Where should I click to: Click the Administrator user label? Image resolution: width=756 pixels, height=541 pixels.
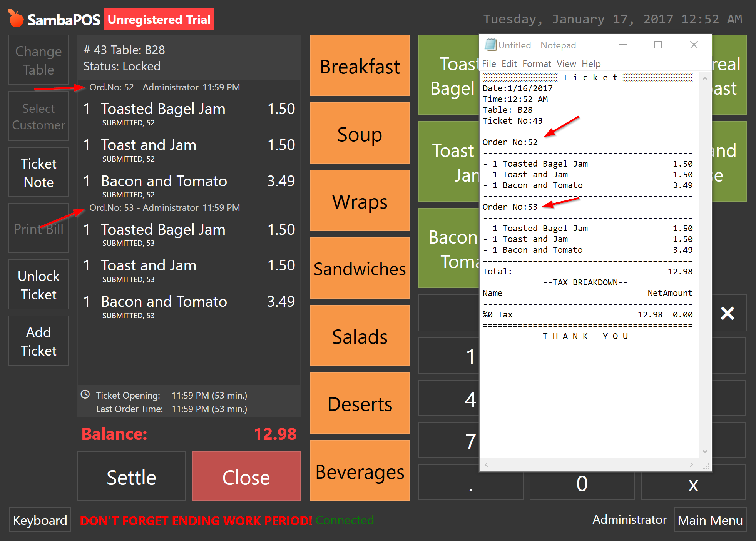click(x=629, y=519)
